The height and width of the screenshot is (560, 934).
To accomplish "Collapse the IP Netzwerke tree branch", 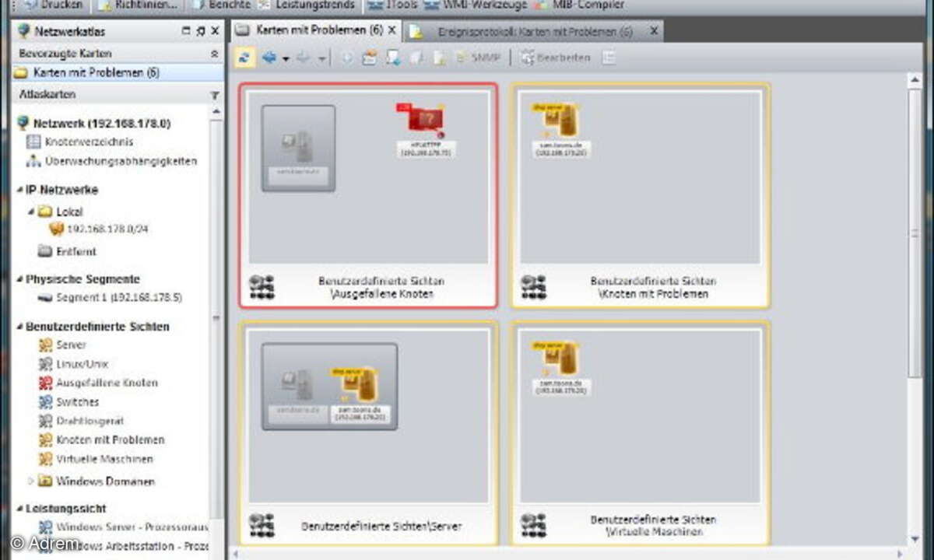I will tap(20, 189).
